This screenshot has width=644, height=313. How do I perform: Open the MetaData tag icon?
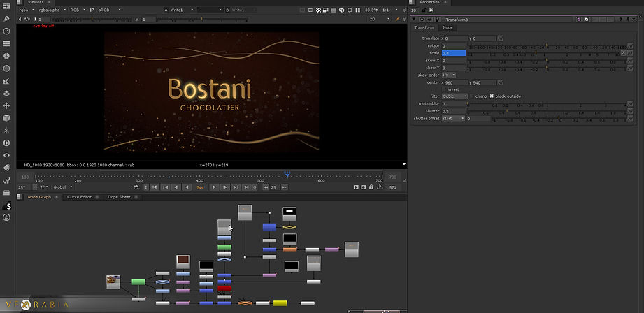coord(6,168)
